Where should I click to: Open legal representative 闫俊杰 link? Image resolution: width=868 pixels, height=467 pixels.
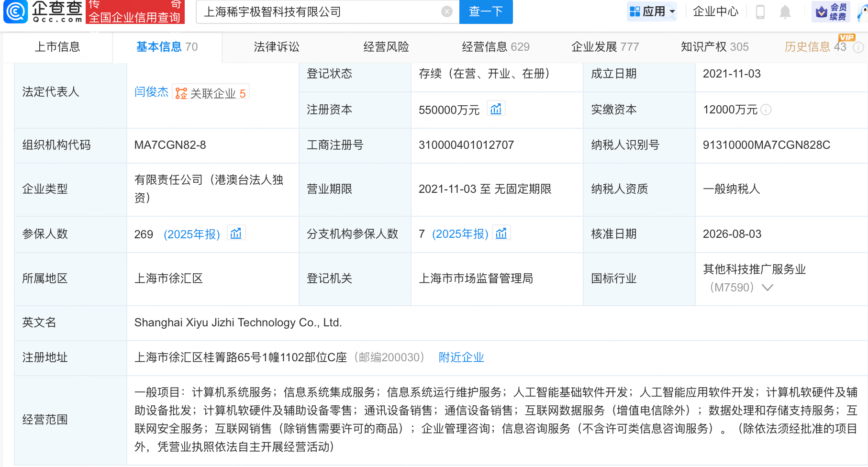[x=151, y=92]
